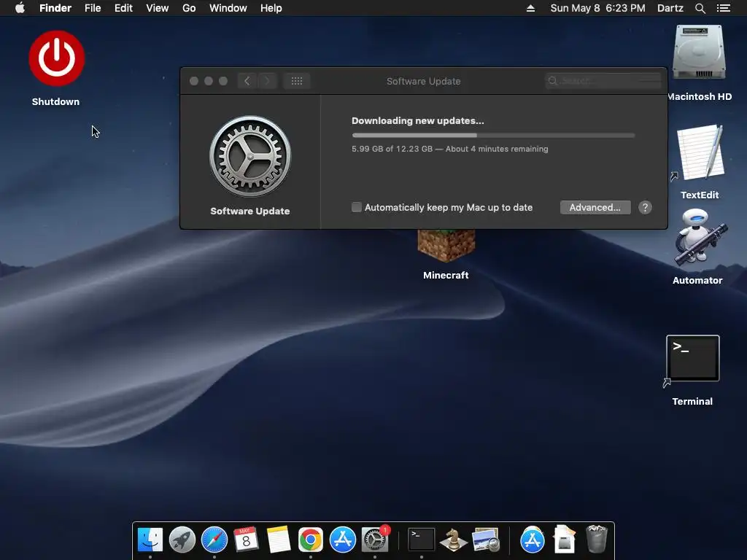Open the File menu
Viewport: 747px width, 560px height.
point(93,8)
